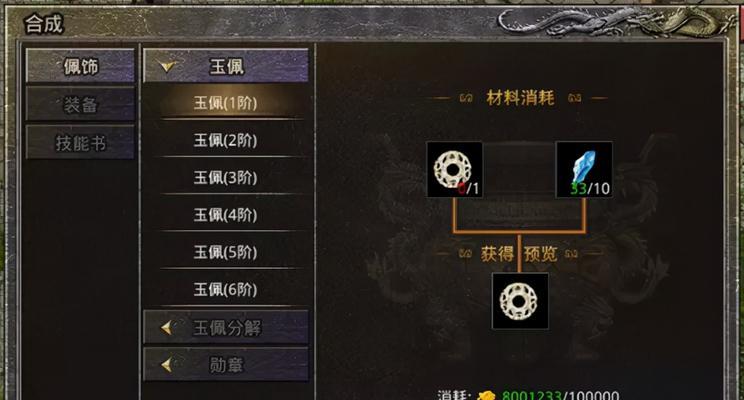
Task: Click the 材料消耗 heading
Action: tap(520, 98)
